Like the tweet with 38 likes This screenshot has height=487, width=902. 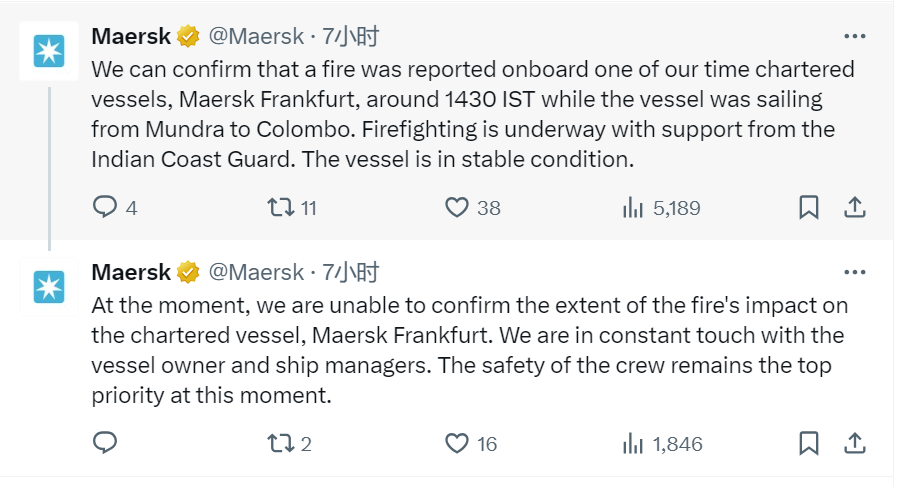point(457,207)
